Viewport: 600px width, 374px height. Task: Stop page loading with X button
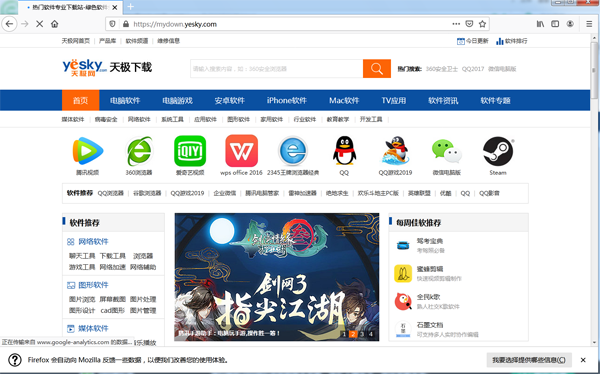(x=39, y=24)
